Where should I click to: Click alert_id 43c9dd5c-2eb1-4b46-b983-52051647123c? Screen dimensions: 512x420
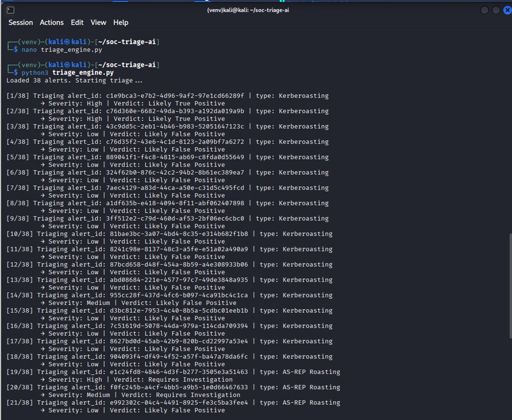point(175,127)
